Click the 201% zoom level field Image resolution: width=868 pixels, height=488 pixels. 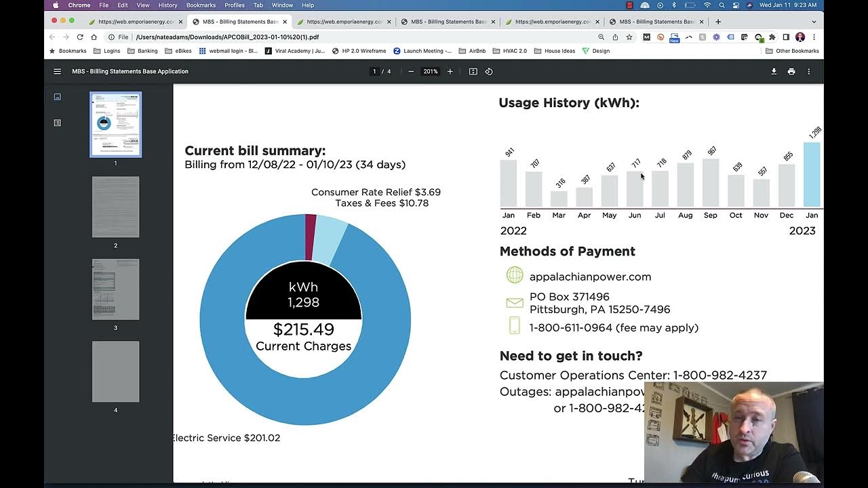click(x=430, y=71)
